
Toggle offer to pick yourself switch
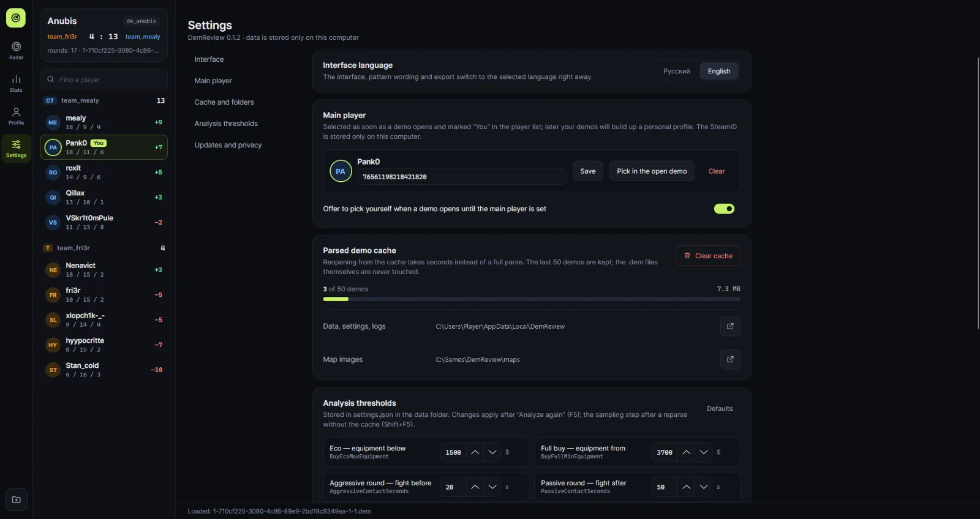(x=724, y=209)
